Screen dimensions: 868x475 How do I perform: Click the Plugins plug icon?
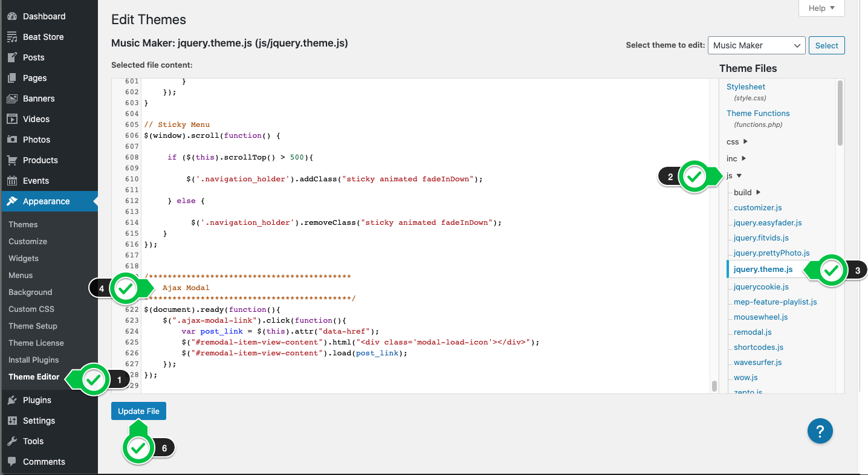pyautogui.click(x=12, y=400)
